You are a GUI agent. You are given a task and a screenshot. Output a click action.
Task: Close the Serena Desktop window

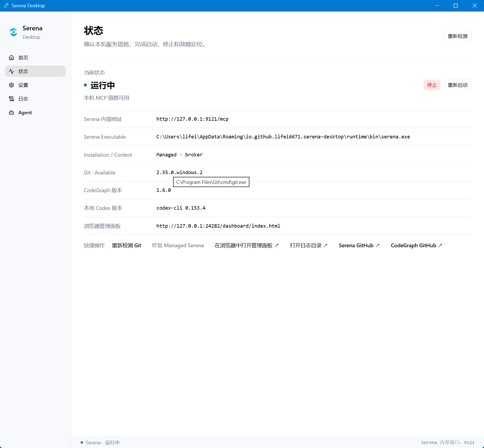point(475,6)
